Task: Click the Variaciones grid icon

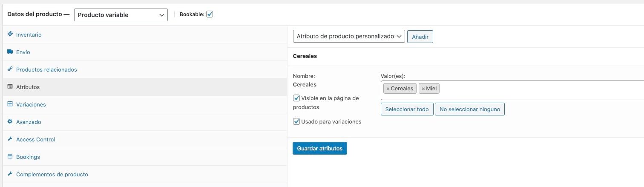Action: (x=10, y=104)
